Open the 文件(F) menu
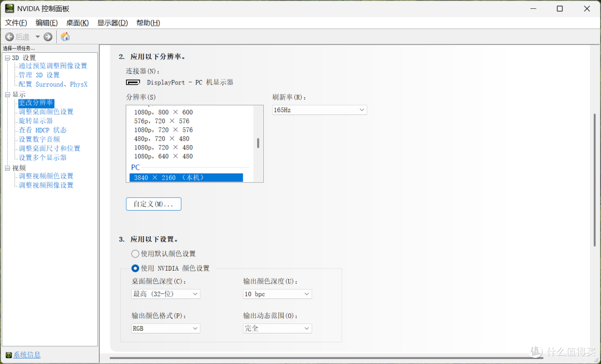The width and height of the screenshot is (601, 364). [x=16, y=23]
